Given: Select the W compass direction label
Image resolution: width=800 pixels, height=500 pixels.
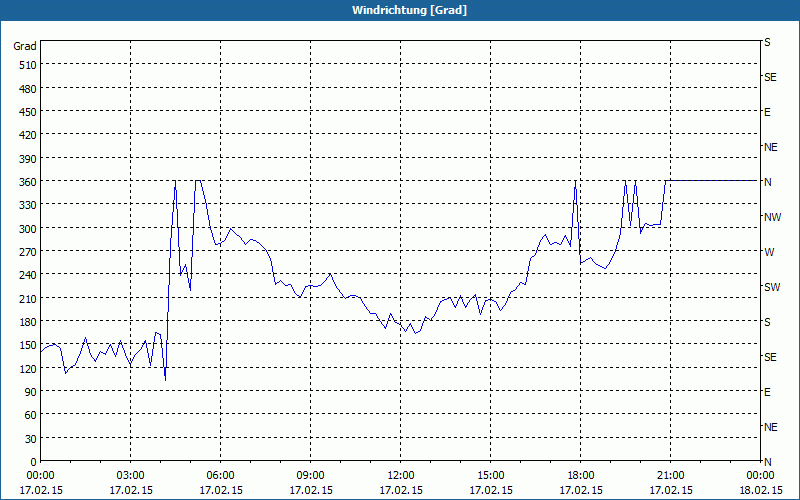Looking at the screenshot, I should (768, 252).
